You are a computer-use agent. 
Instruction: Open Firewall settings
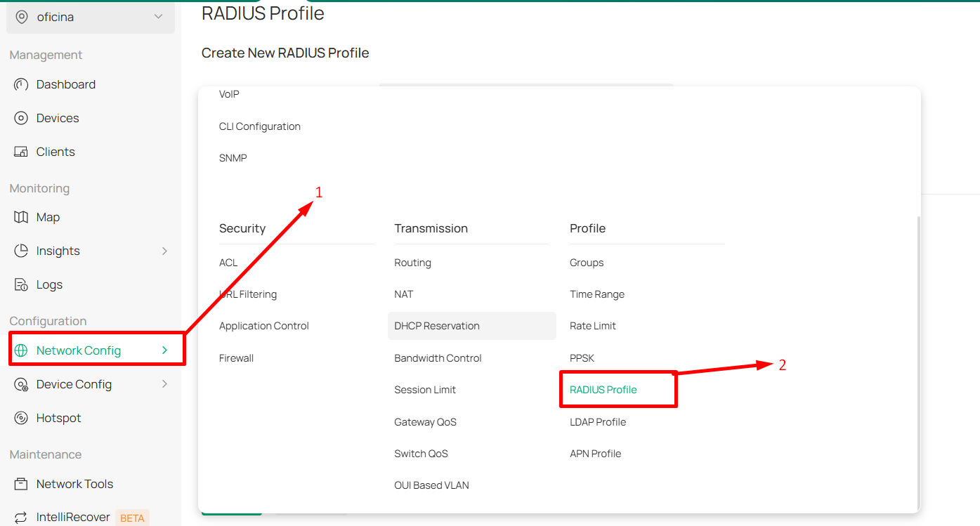tap(236, 358)
